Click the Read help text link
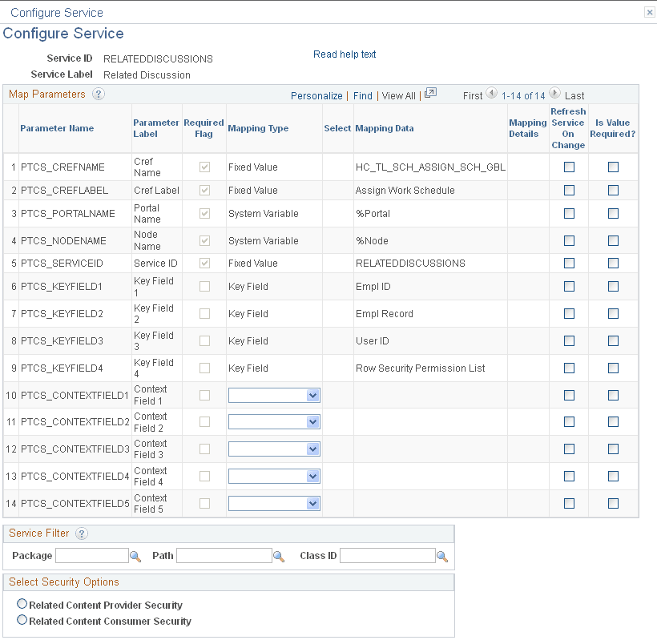The width and height of the screenshot is (657, 644). pyautogui.click(x=345, y=54)
